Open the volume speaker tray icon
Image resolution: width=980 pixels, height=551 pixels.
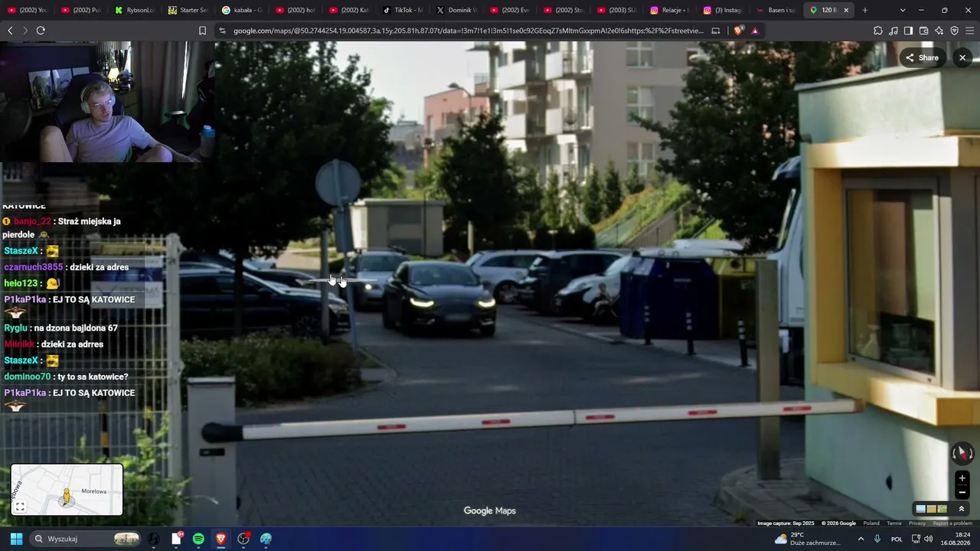click(x=928, y=539)
